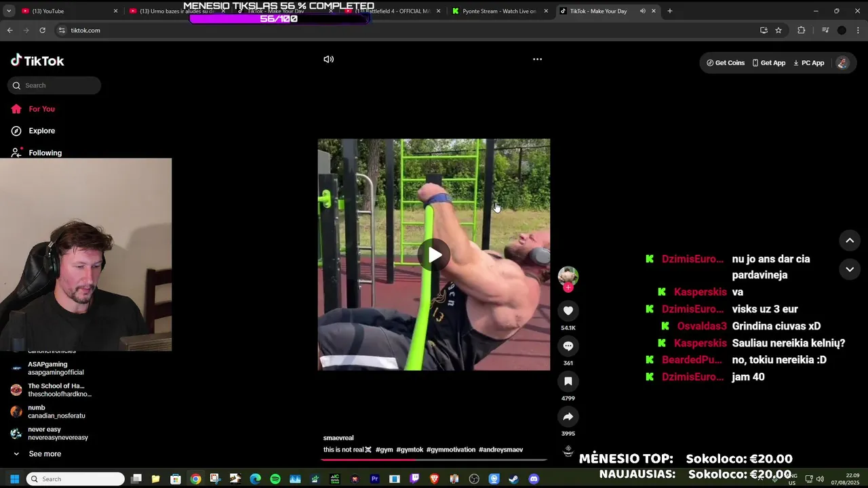Open the comments with 361 replies

[x=568, y=346]
